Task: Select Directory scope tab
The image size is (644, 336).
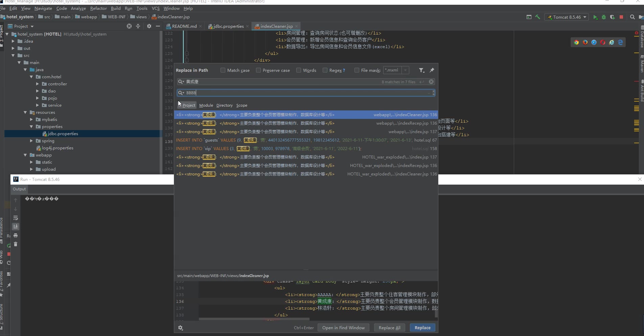Action: 225,105
